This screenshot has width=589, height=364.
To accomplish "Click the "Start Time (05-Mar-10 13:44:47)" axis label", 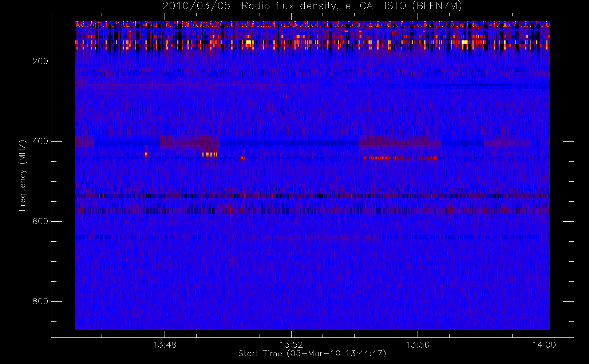I will [312, 353].
